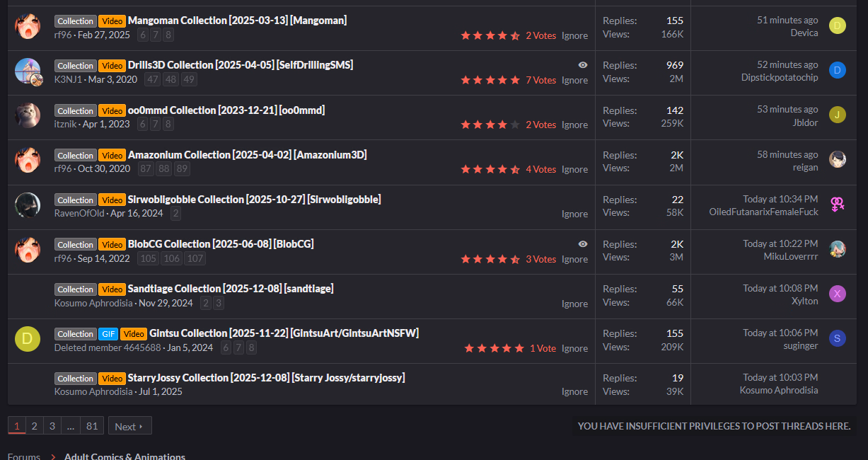
Task: Toggle Ignore on the Sandtiage Collection thread
Action: tap(574, 304)
